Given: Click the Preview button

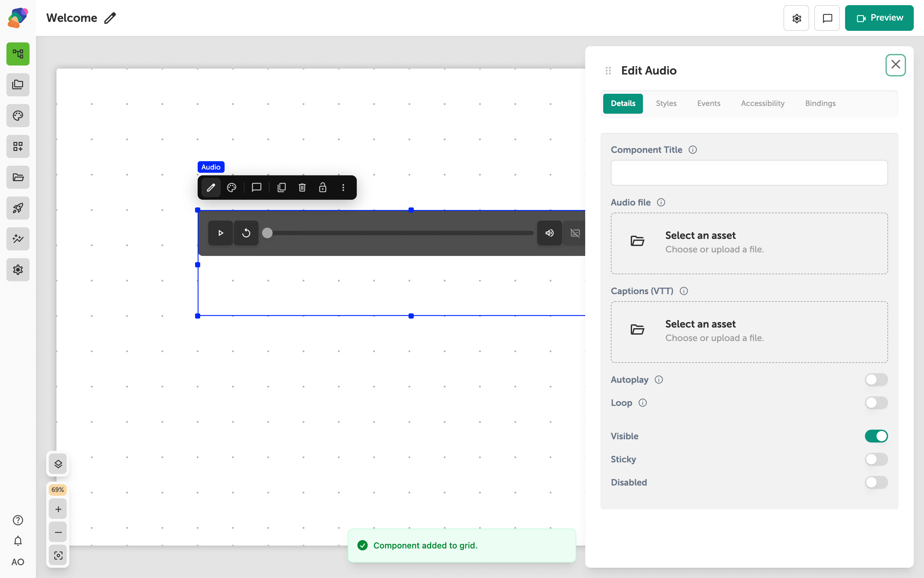Looking at the screenshot, I should coord(879,18).
